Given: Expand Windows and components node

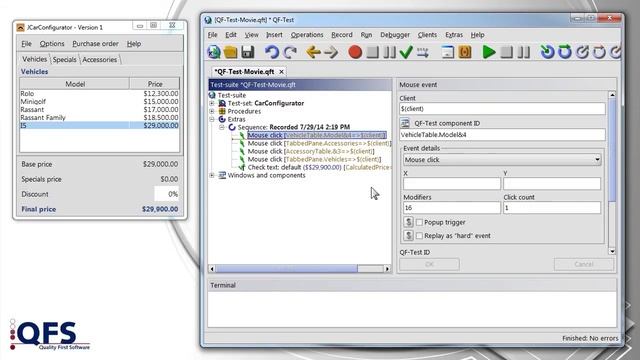Looking at the screenshot, I should (x=212, y=175).
